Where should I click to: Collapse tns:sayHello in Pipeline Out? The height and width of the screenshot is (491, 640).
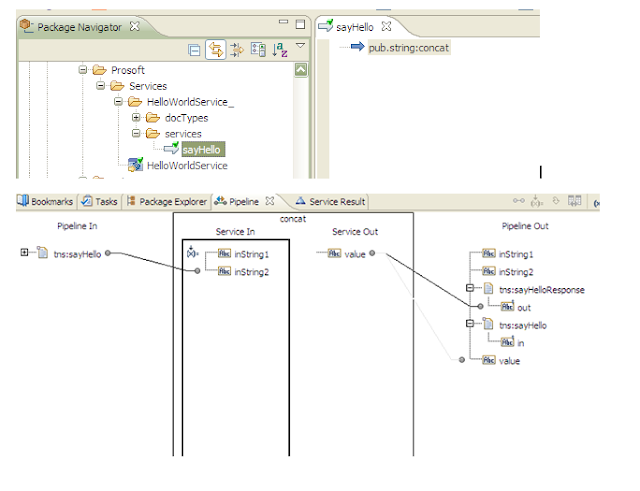coord(470,324)
